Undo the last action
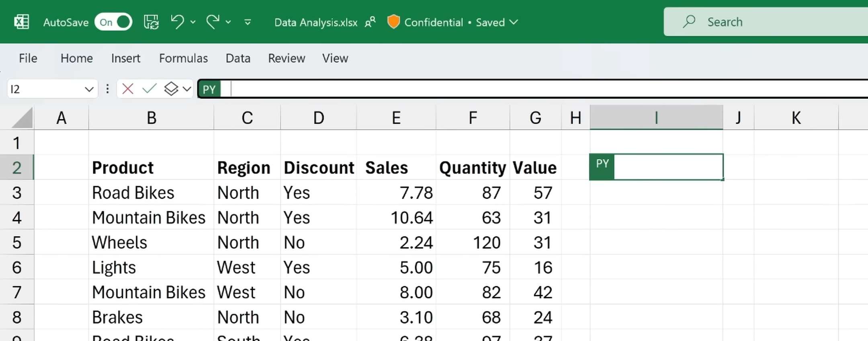 [177, 22]
